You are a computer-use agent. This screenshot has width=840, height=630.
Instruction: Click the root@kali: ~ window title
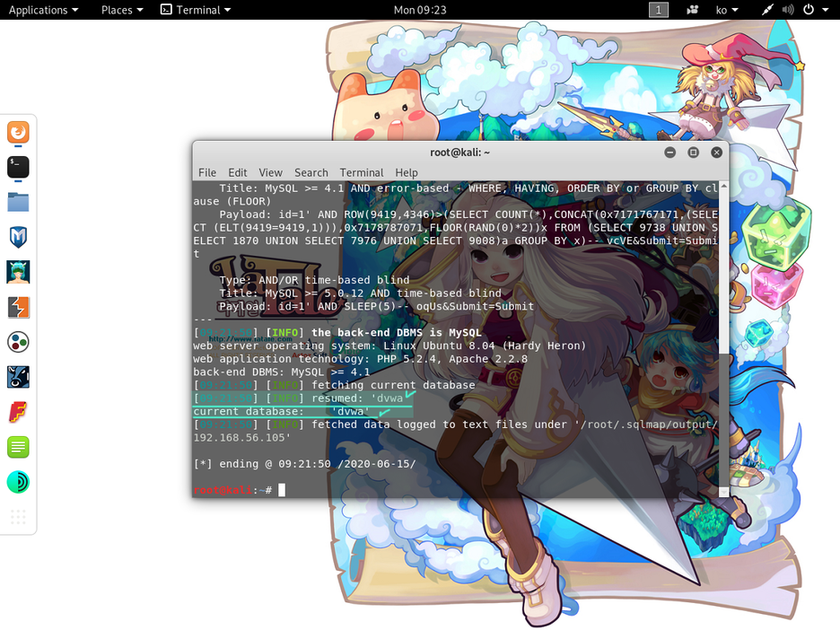pyautogui.click(x=460, y=153)
